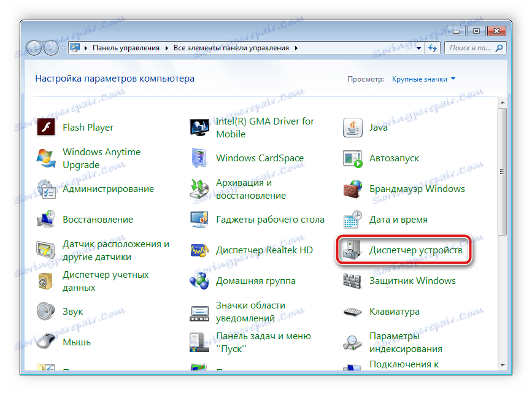Screen dimensions: 532x395
Task: Open Защитник Windows
Action: pyautogui.click(x=414, y=280)
